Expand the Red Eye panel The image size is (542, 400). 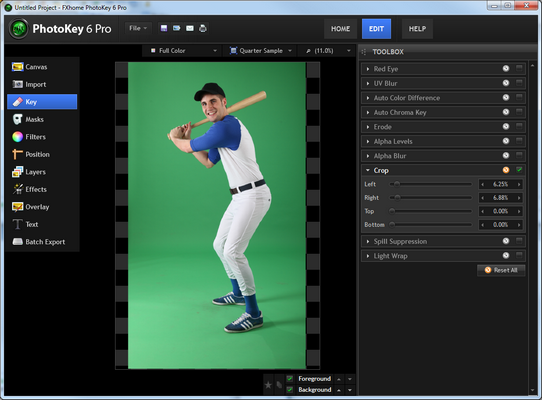pyautogui.click(x=368, y=69)
